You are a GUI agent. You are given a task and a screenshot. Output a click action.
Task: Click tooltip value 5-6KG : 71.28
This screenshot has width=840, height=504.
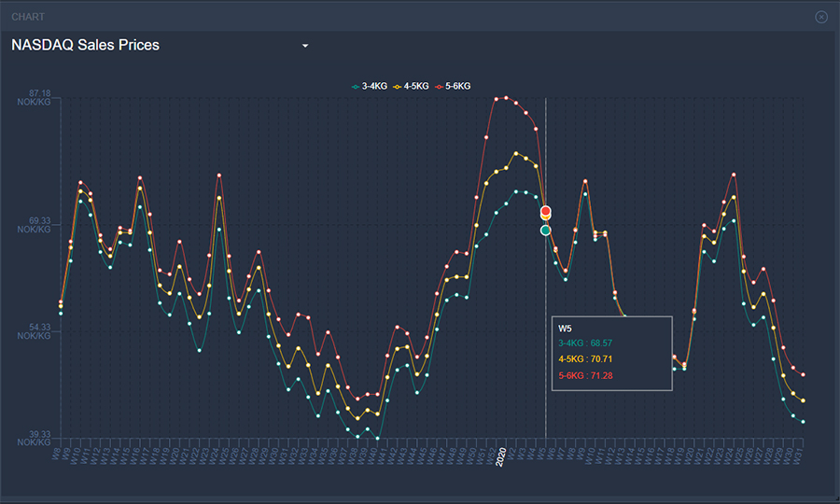[x=585, y=376]
